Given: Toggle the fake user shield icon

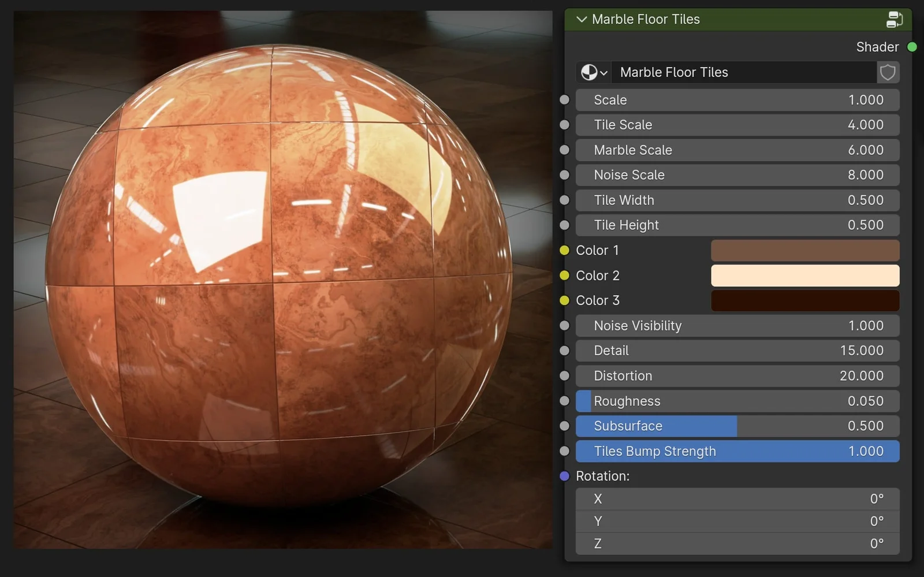Looking at the screenshot, I should pos(888,72).
